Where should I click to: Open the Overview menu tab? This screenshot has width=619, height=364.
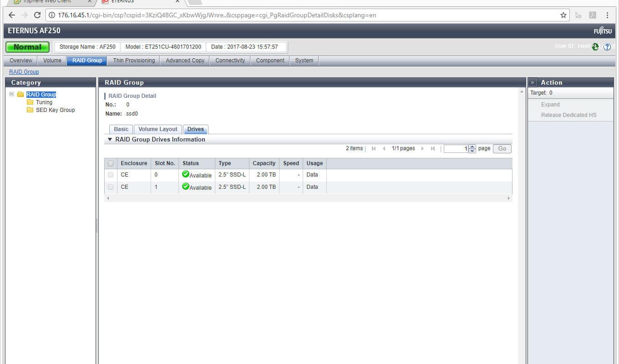tap(21, 61)
